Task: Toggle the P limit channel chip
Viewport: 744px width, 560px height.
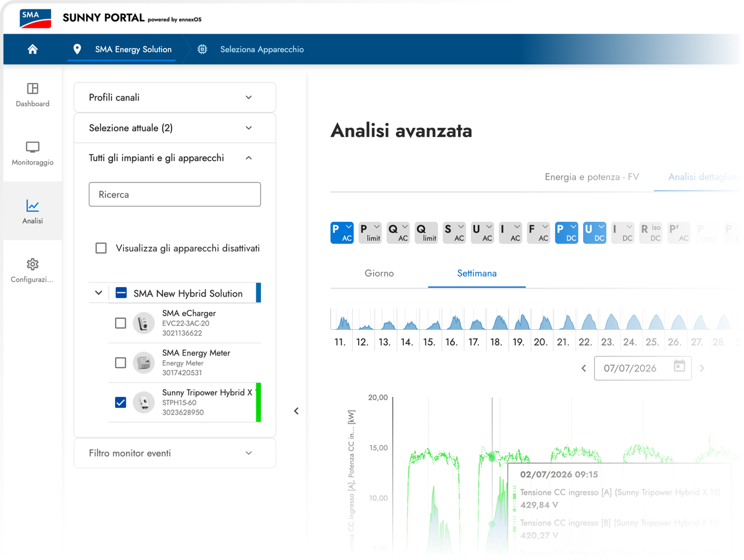Action: point(370,232)
